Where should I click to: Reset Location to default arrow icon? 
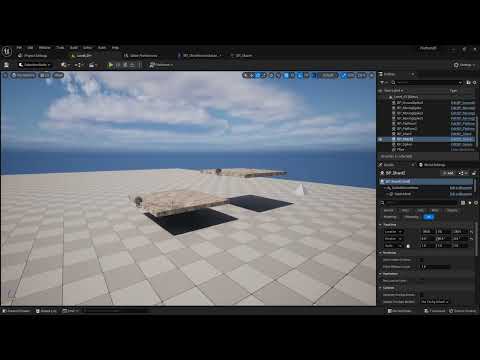click(471, 232)
